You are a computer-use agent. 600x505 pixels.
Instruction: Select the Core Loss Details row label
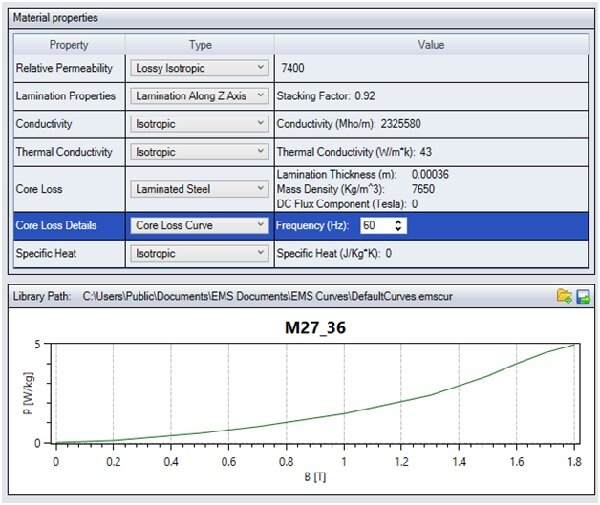click(x=55, y=225)
